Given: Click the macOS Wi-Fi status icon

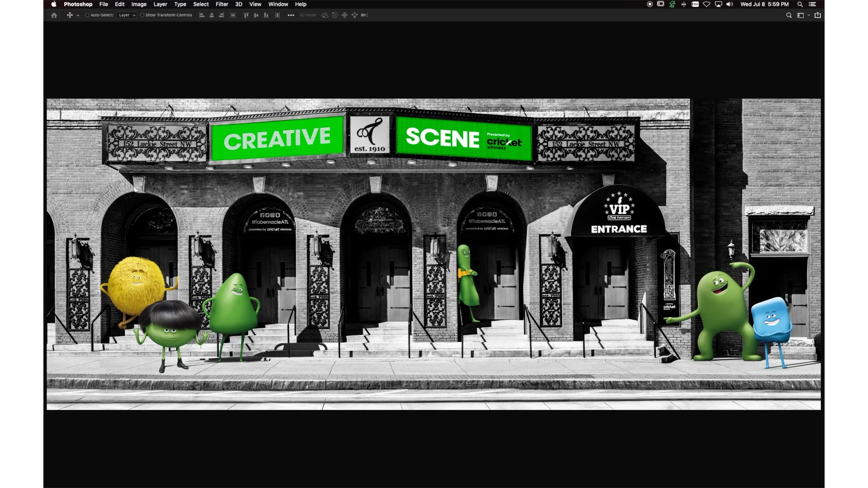Looking at the screenshot, I should [x=706, y=4].
